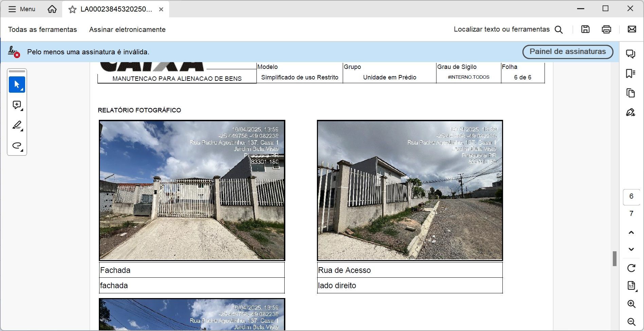Click the tool palette drag handle
Image resolution: width=644 pixels, height=331 pixels.
pyautogui.click(x=17, y=71)
